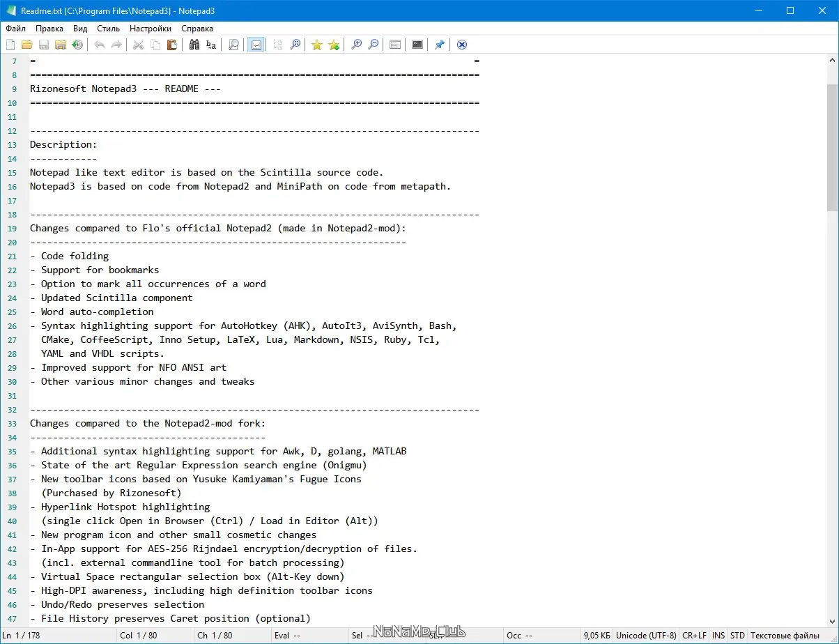
Task: Open recent file history icon with clock
Action: (x=77, y=45)
